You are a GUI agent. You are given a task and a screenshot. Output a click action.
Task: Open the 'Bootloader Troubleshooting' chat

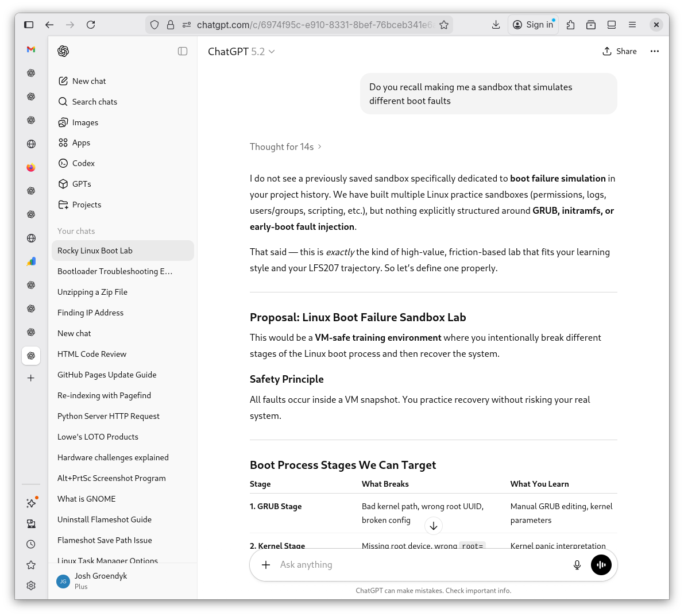[115, 271]
